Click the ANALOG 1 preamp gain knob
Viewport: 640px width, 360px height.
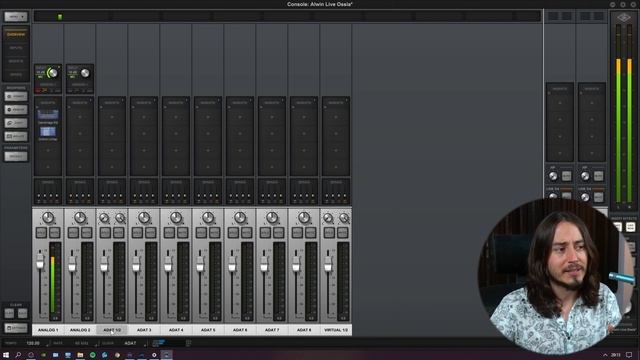pyautogui.click(x=52, y=73)
